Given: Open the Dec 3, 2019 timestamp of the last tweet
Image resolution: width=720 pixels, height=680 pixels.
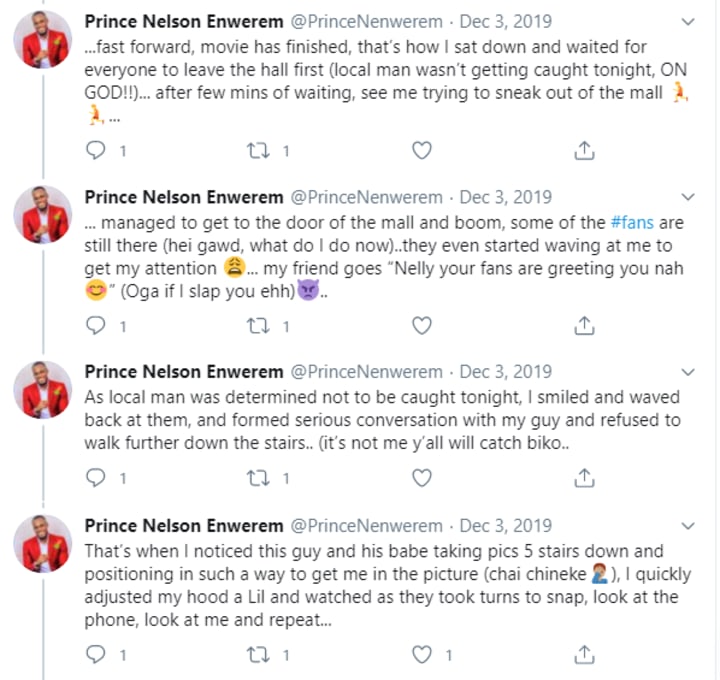Looking at the screenshot, I should click(506, 525).
